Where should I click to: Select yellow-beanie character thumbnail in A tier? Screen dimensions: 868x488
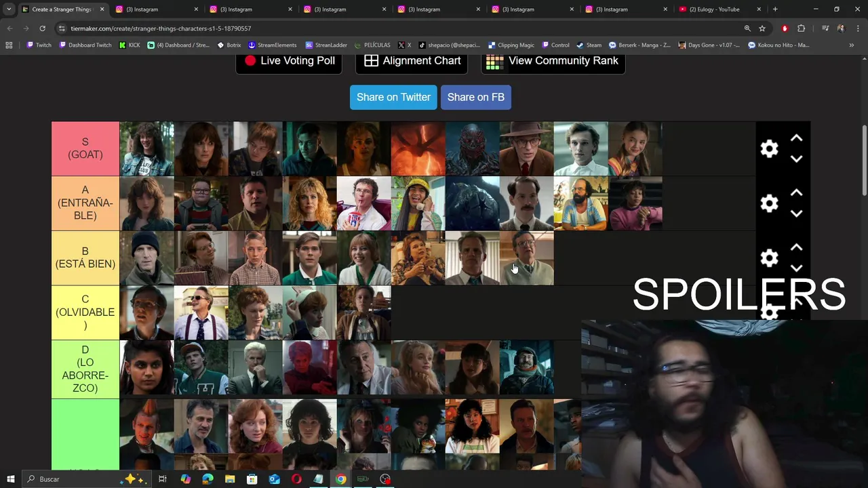(x=418, y=203)
